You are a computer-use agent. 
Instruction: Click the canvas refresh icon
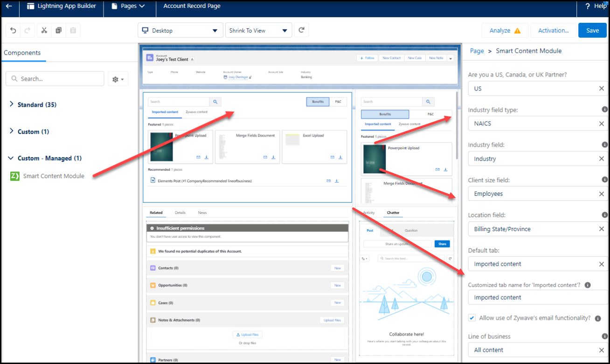point(301,30)
